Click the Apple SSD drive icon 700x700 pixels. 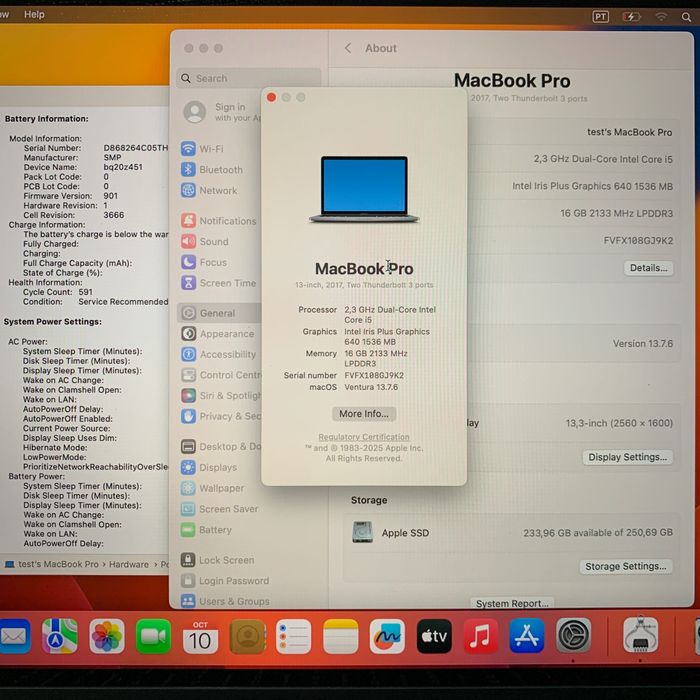(x=362, y=532)
